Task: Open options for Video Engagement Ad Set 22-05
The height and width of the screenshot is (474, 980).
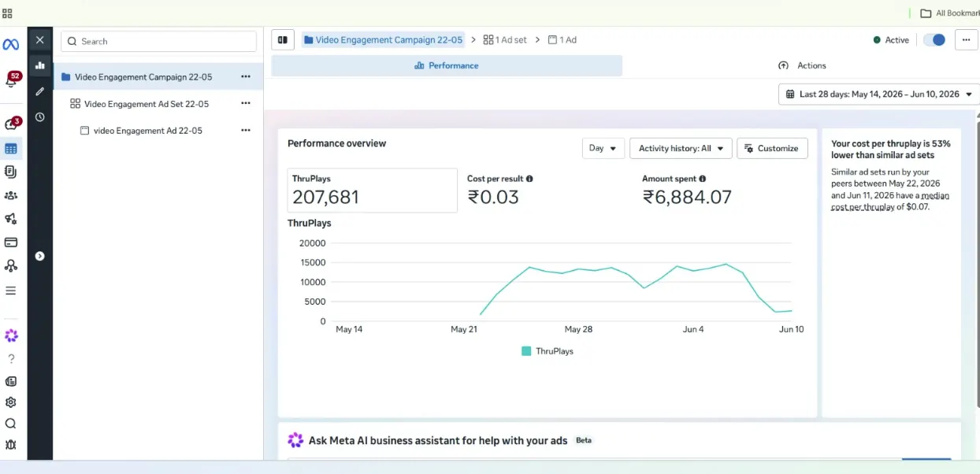Action: pos(246,104)
